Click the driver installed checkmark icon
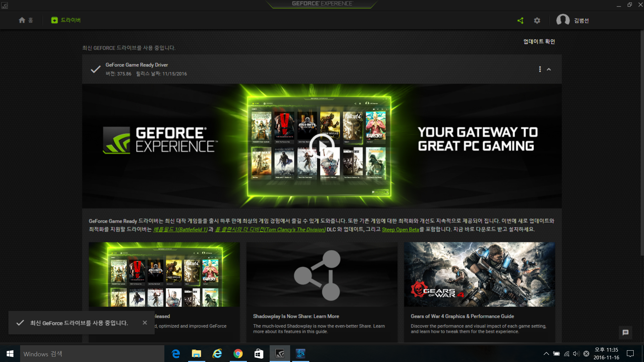The height and width of the screenshot is (362, 644). [96, 69]
